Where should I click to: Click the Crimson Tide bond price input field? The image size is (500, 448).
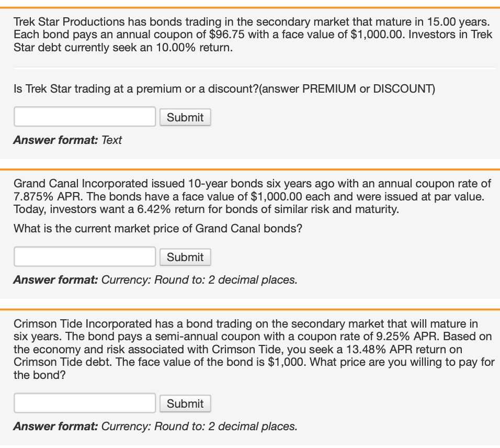(x=85, y=402)
